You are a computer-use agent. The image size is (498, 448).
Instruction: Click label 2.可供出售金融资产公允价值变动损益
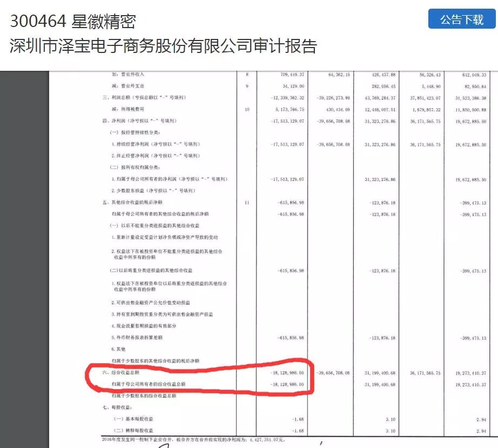click(151, 303)
